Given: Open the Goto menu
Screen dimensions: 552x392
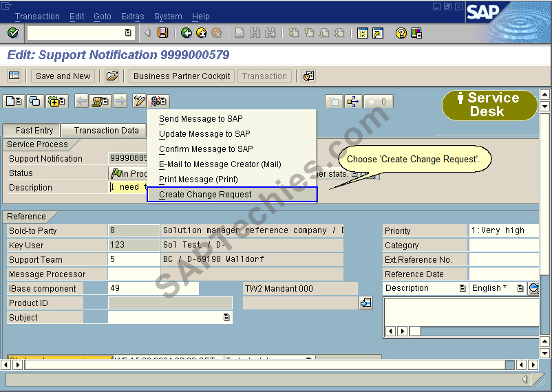Looking at the screenshot, I should [103, 17].
